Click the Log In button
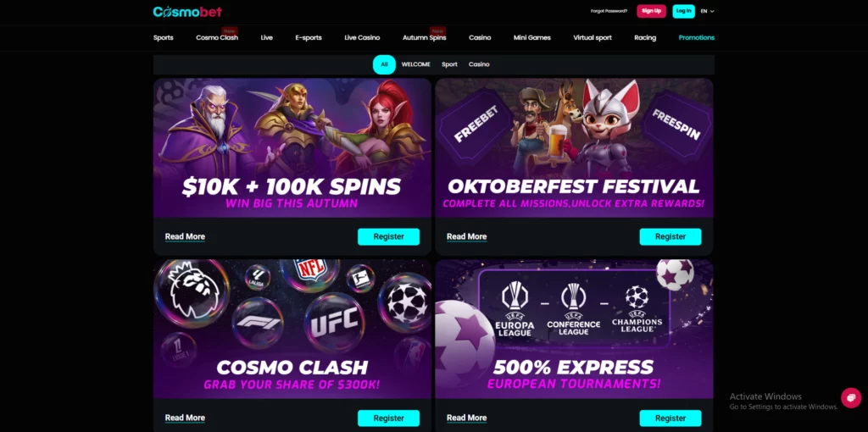The width and height of the screenshot is (868, 432). 683,11
